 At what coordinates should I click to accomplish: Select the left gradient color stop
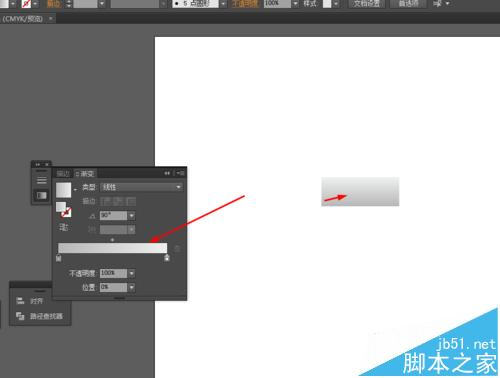coord(58,257)
